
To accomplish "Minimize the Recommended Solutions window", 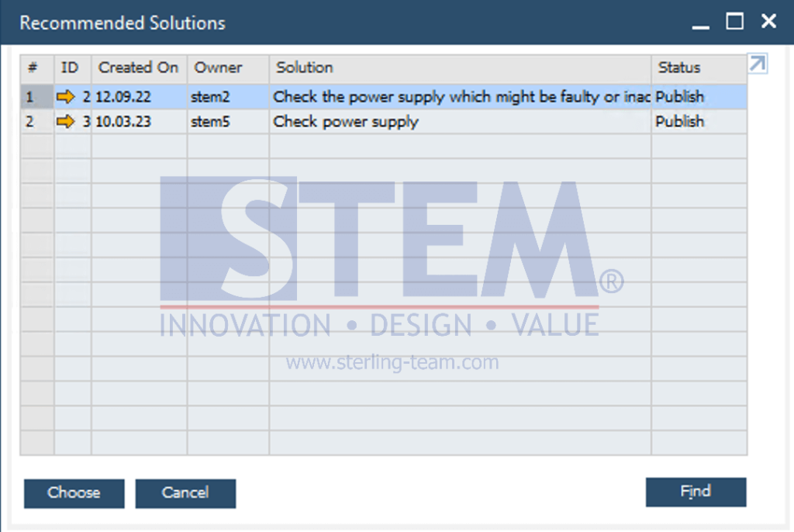I will 701,23.
